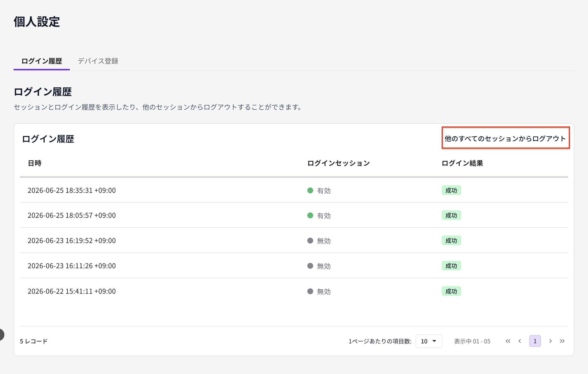Select row 2026-06-25 18:35:31 +09:00
Image resolution: width=588 pixels, height=374 pixels.
294,190
